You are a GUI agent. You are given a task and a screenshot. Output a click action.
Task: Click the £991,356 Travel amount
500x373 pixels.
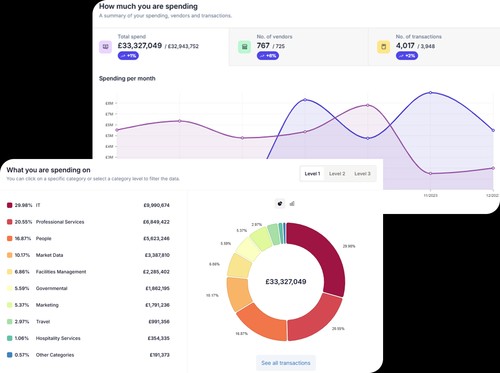coord(159,322)
